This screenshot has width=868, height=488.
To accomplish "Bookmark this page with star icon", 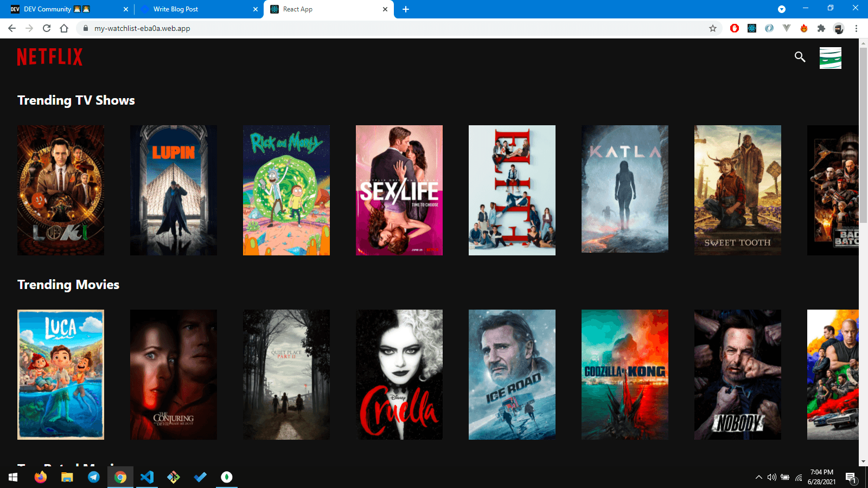I will (x=713, y=29).
